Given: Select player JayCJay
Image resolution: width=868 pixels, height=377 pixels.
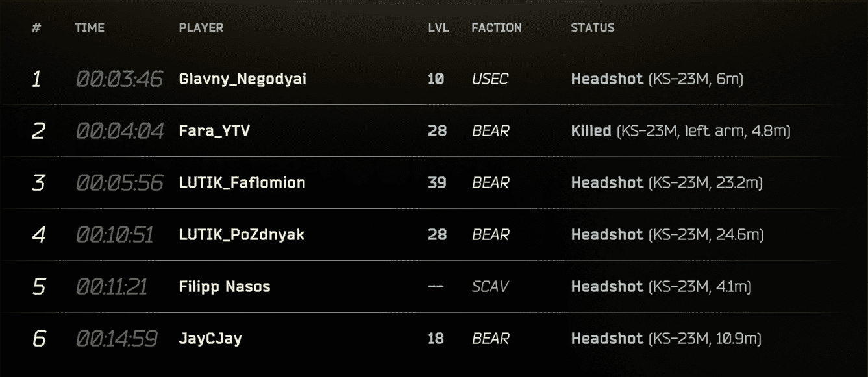Looking at the screenshot, I should pyautogui.click(x=210, y=339).
